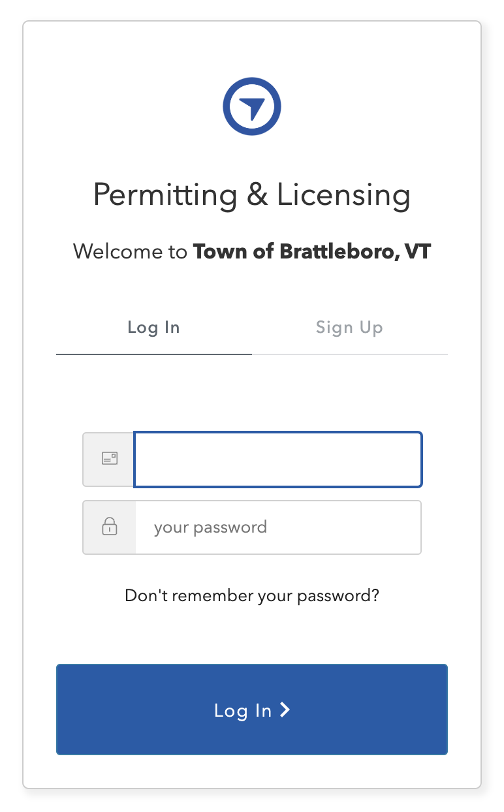Click the Town of Brattleboro, VT text

(312, 251)
